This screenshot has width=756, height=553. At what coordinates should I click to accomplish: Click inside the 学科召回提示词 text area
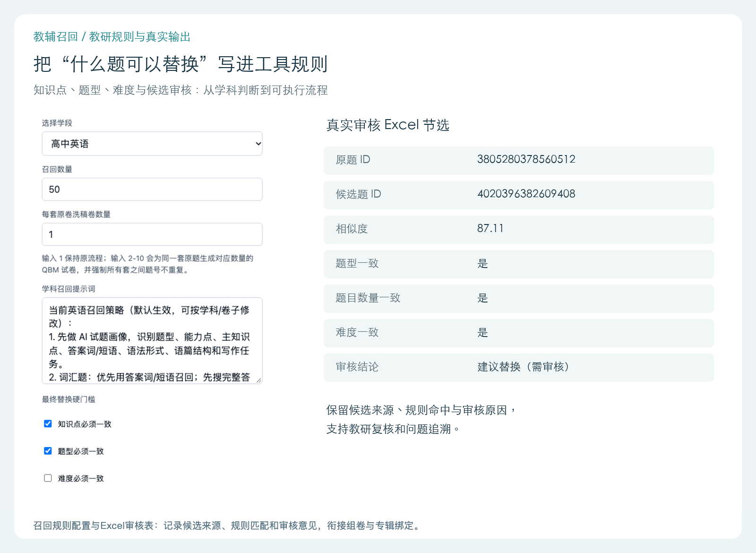(152, 340)
